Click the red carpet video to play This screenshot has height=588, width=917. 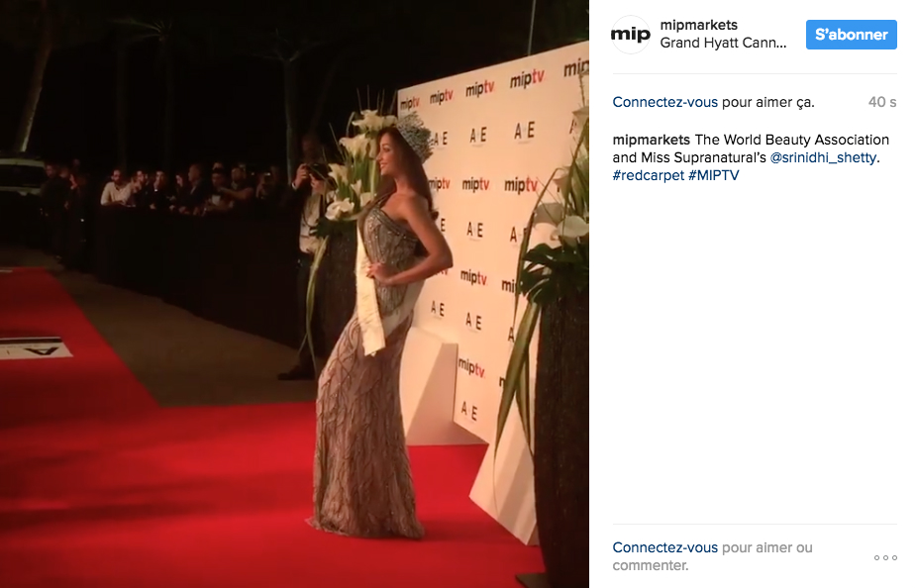[x=295, y=294]
